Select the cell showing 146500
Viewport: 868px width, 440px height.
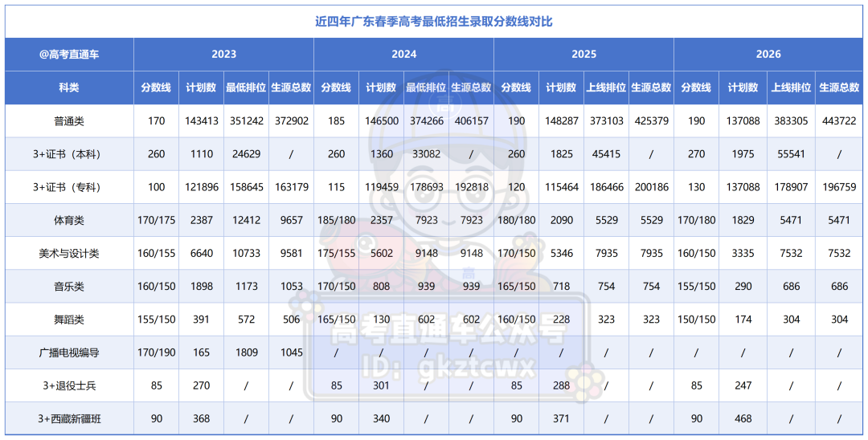[x=382, y=121]
